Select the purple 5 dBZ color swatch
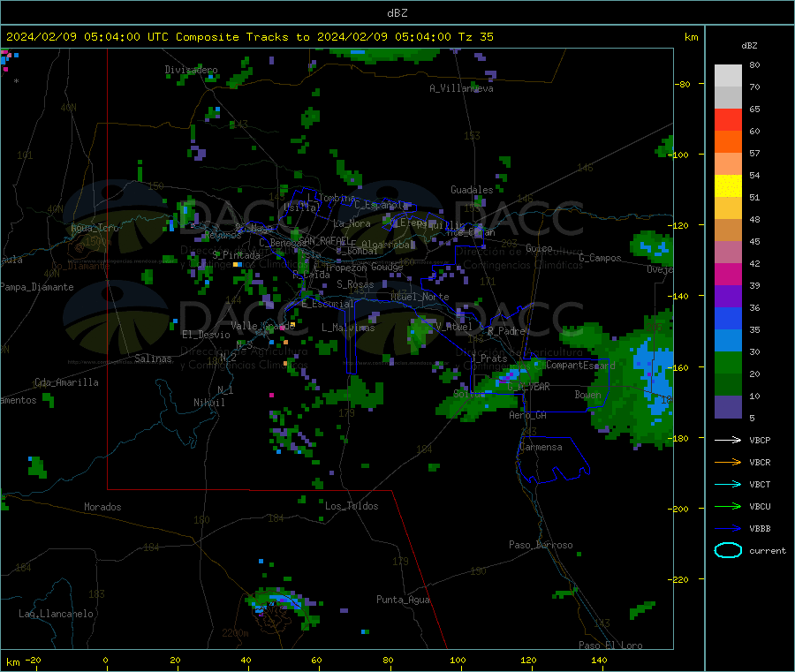The height and width of the screenshot is (672, 795). [x=728, y=407]
